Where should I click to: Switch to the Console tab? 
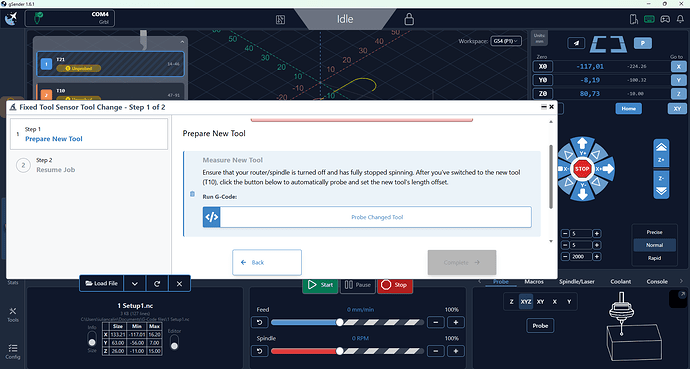[x=657, y=281]
